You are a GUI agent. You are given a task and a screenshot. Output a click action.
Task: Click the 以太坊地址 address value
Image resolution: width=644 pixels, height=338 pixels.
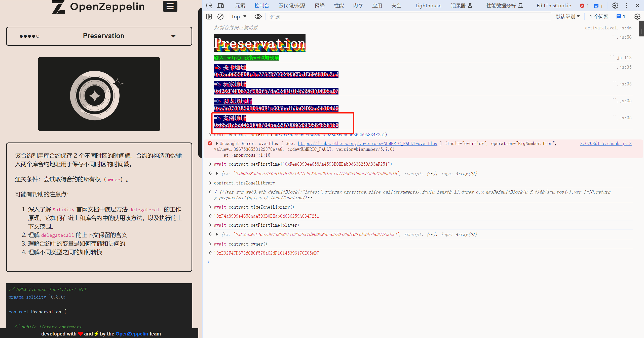click(x=276, y=108)
